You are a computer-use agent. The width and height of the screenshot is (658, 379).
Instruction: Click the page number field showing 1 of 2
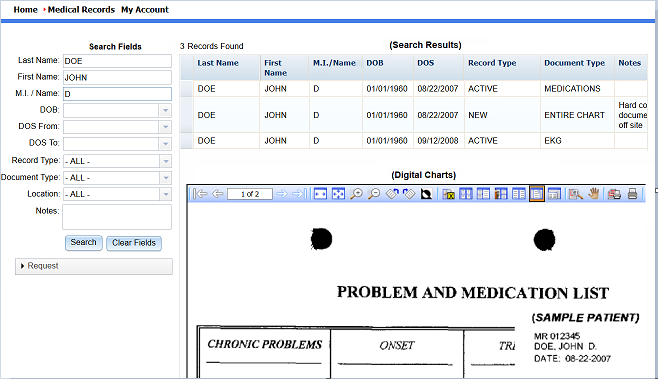click(x=250, y=194)
